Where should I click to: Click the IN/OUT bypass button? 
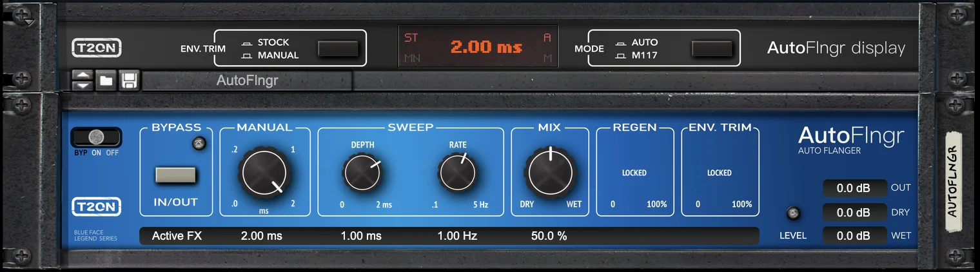[175, 175]
